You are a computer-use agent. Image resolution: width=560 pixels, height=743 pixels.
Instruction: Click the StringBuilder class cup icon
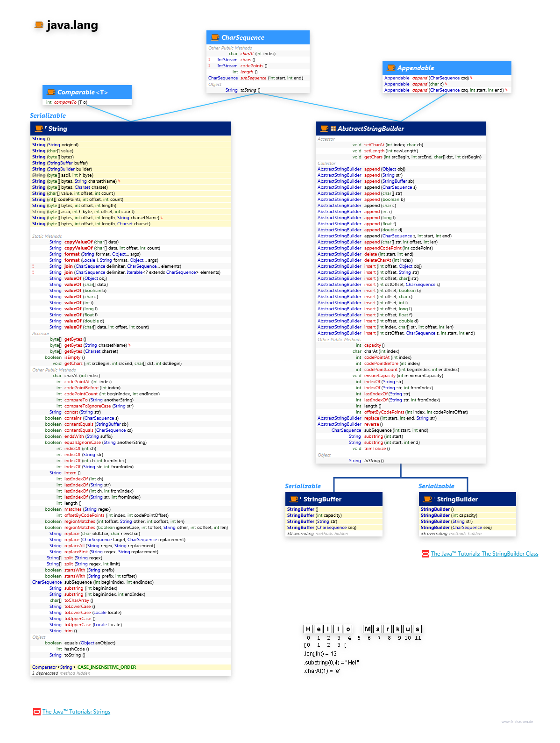(427, 499)
